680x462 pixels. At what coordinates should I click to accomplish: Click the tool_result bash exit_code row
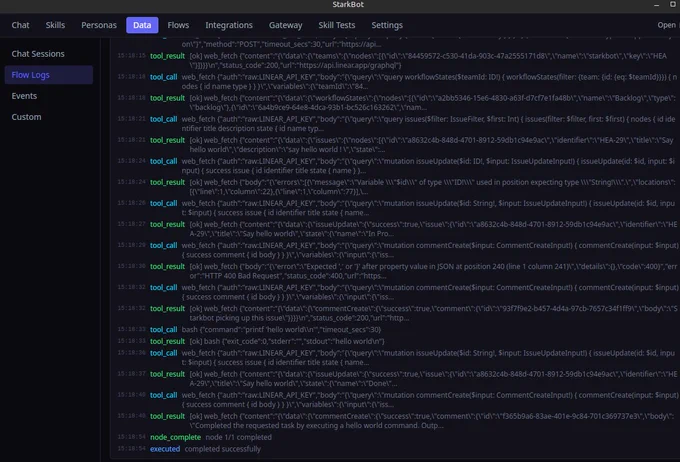pos(397,341)
